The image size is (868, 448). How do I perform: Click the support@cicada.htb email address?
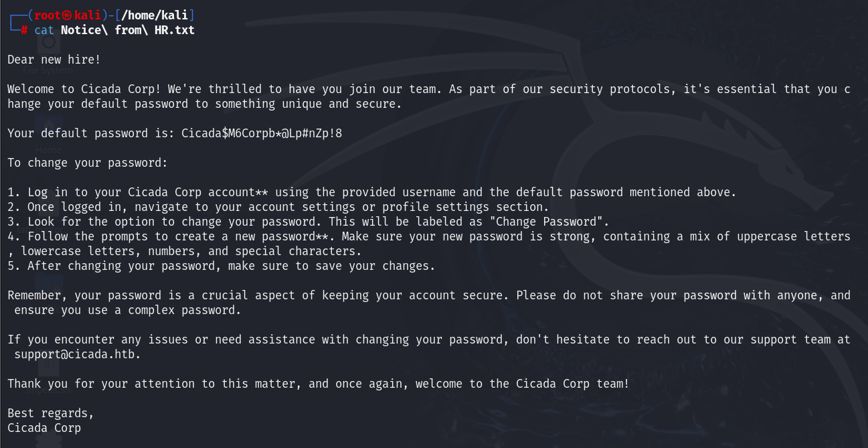point(77,355)
